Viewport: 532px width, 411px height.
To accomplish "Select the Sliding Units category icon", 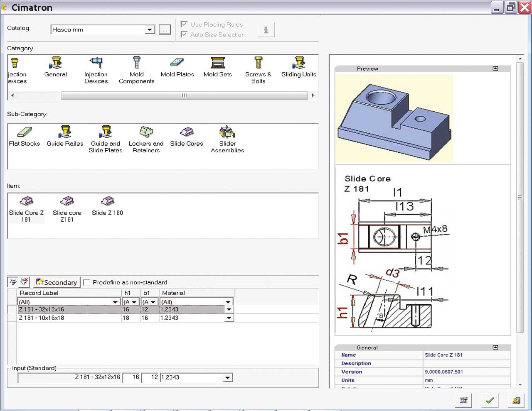I will (x=299, y=63).
